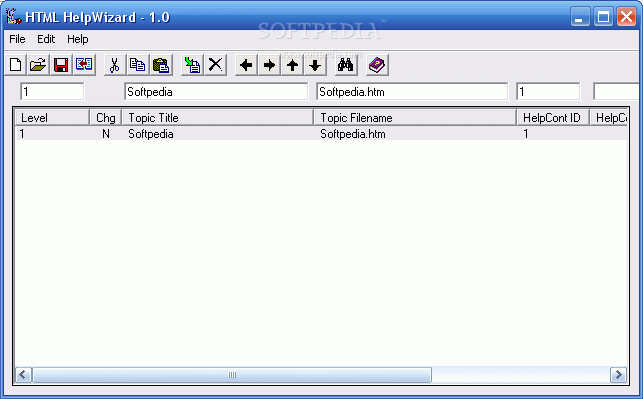The height and width of the screenshot is (399, 643).
Task: Insert a topic with the green arrow icon
Action: pyautogui.click(x=192, y=65)
